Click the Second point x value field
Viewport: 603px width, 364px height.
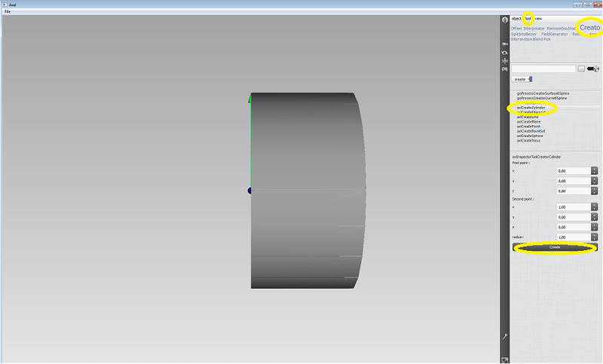[x=574, y=207]
